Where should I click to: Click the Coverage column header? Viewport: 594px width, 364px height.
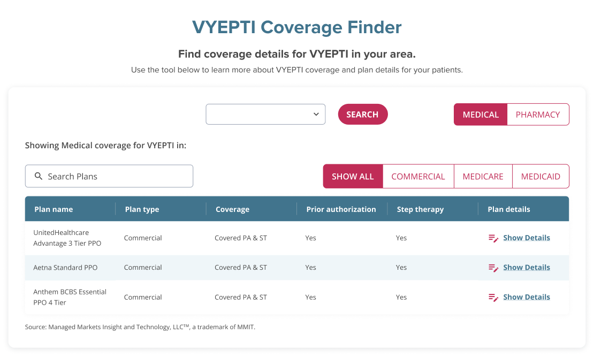coord(232,209)
